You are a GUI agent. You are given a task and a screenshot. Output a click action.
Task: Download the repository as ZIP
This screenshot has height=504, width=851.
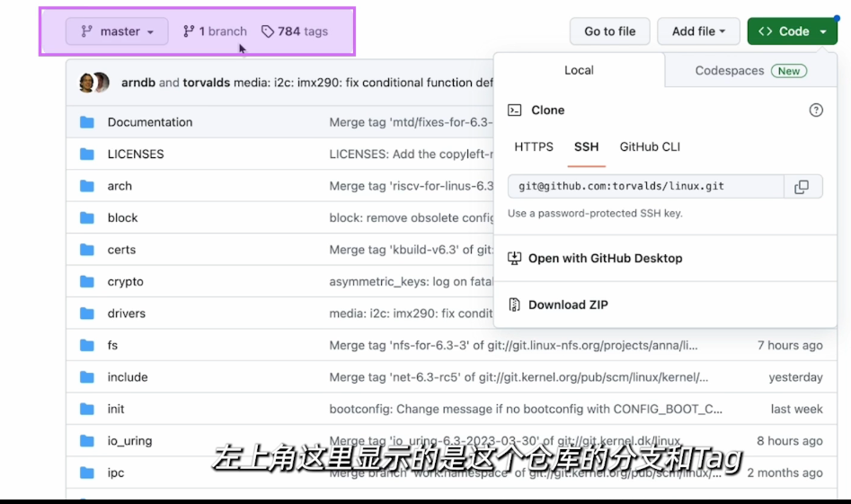click(568, 305)
